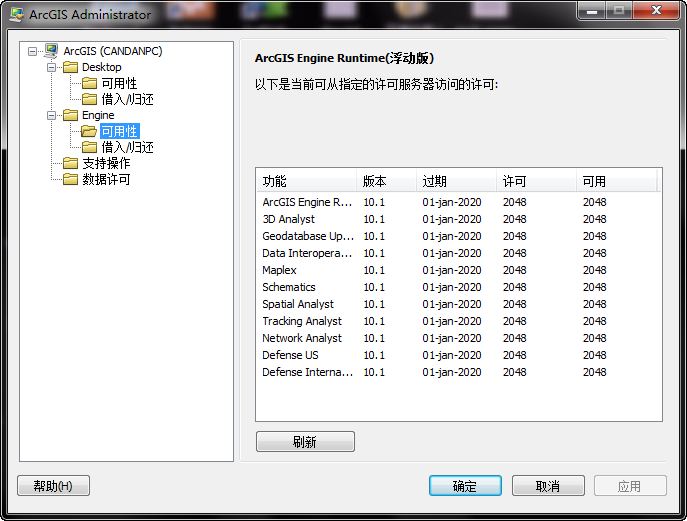Viewport: 687px width, 521px height.
Task: Sort by 可用 column header
Action: tap(616, 181)
